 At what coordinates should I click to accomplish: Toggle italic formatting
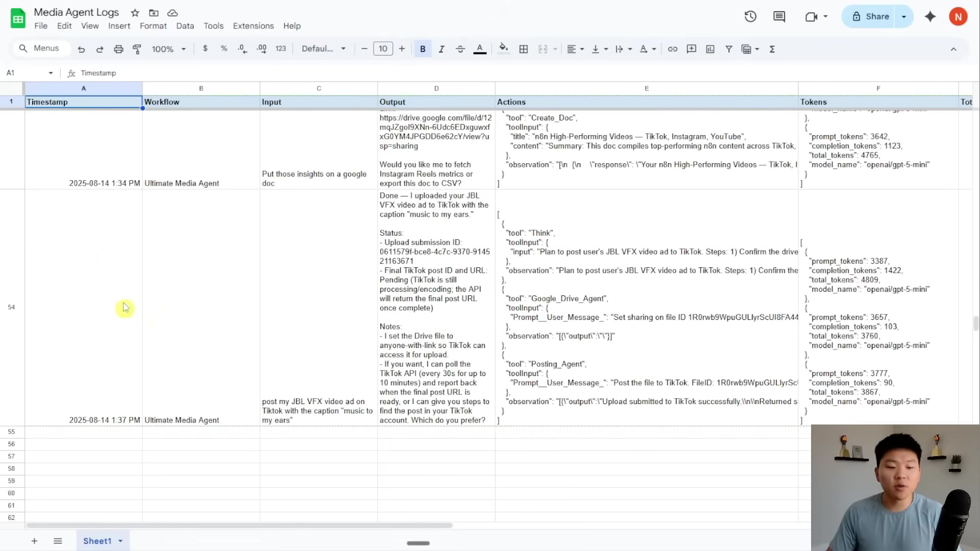point(442,49)
